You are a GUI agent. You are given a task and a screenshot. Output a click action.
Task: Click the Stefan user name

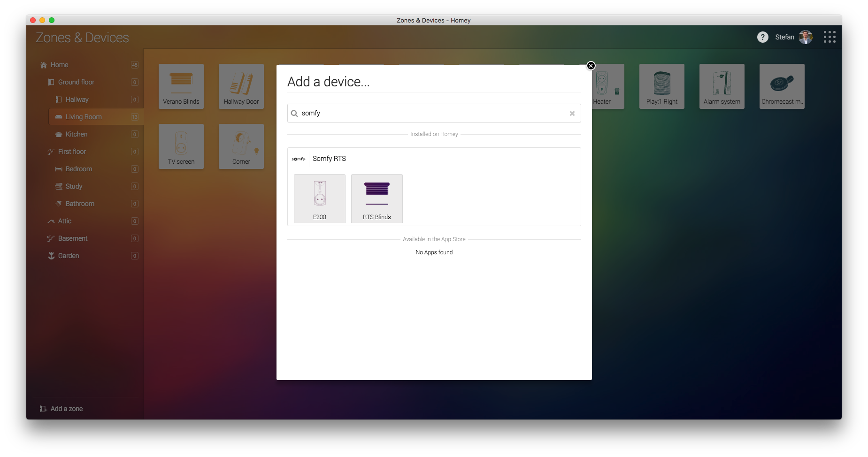784,37
